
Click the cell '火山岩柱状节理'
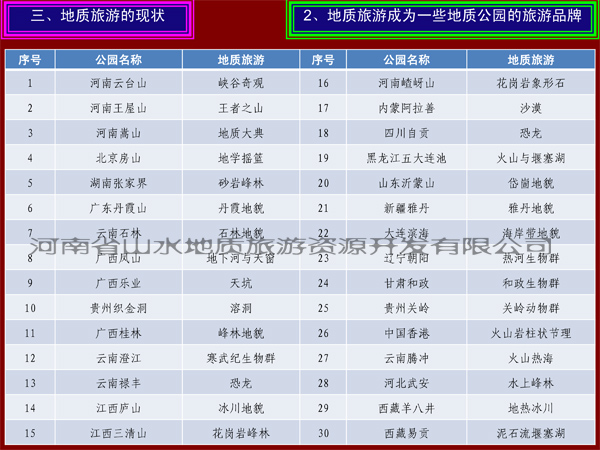[530, 333]
